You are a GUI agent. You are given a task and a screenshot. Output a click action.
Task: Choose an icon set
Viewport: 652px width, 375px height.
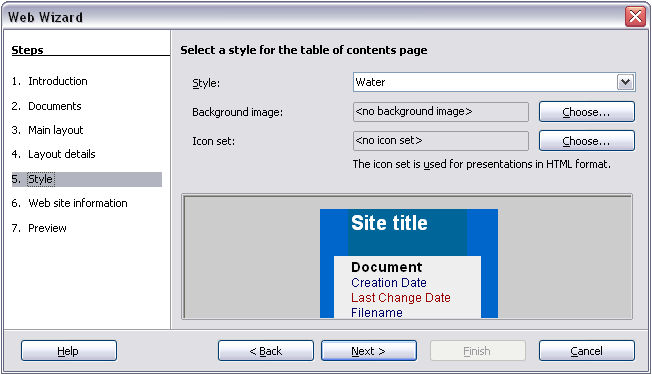587,141
